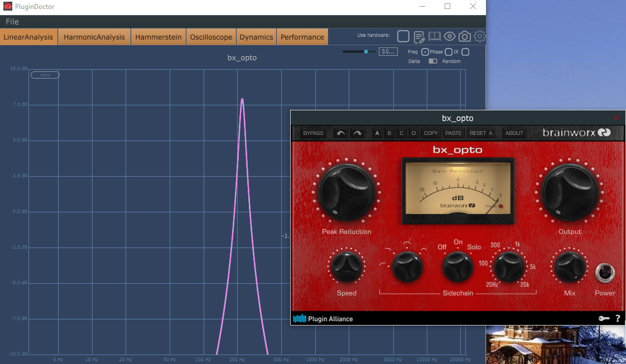The width and height of the screenshot is (626, 364).
Task: Click COPY in bx_opto toolbar
Action: [431, 133]
